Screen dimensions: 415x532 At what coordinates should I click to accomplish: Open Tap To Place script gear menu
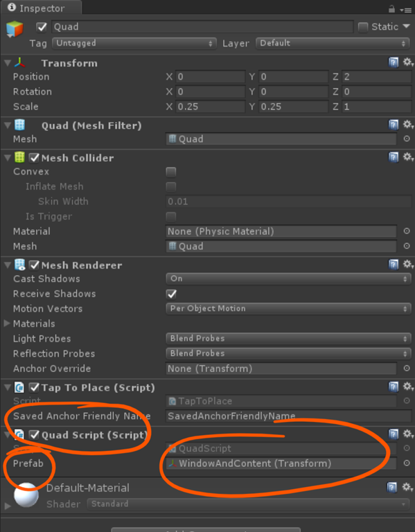(407, 387)
